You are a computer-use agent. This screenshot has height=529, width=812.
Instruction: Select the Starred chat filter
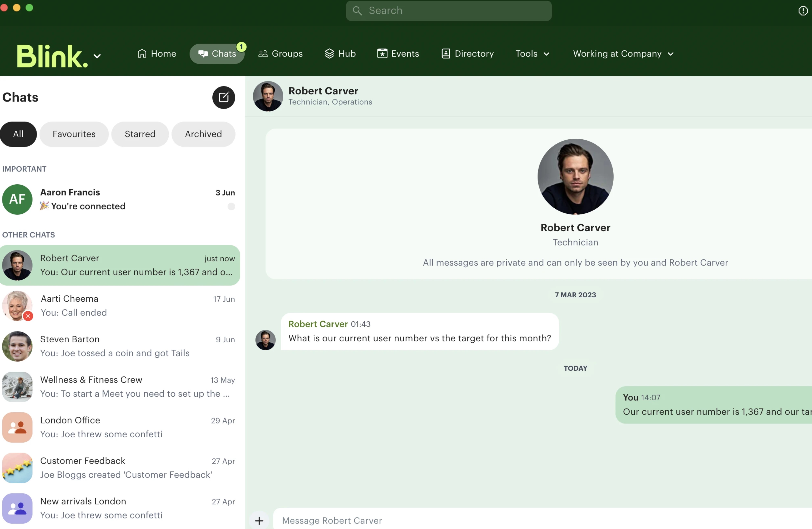click(x=140, y=134)
